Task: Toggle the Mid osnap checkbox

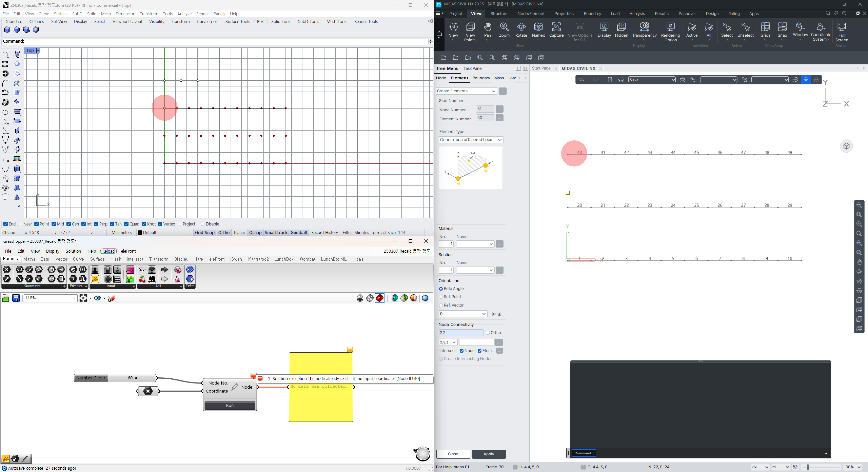Action: 54,224
